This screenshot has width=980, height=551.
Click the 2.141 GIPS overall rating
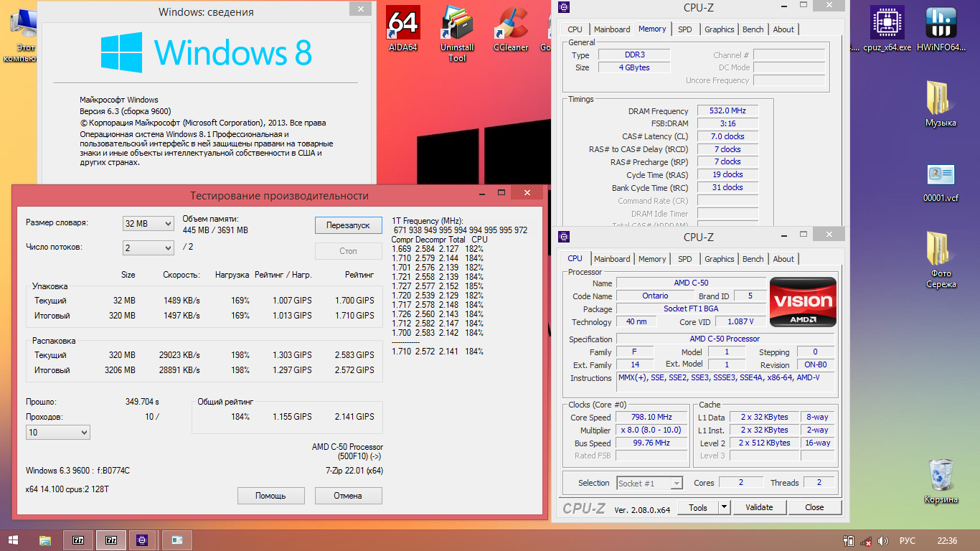click(354, 417)
